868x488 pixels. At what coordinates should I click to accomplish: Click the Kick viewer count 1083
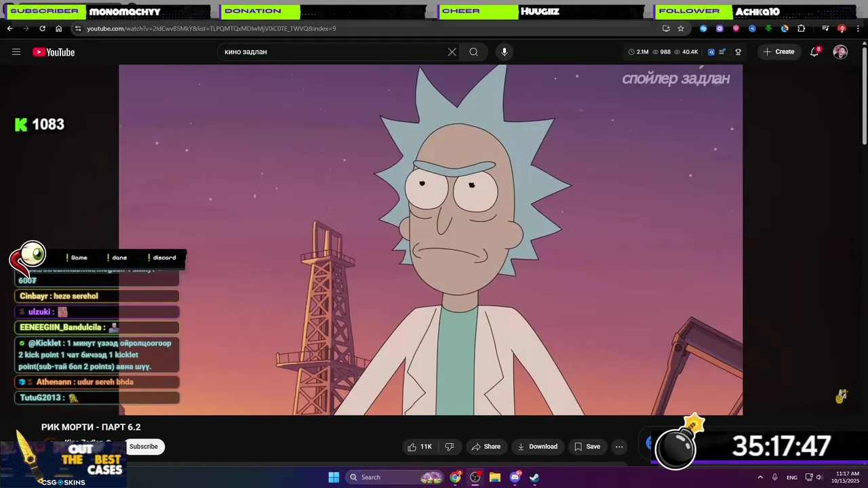coord(39,124)
